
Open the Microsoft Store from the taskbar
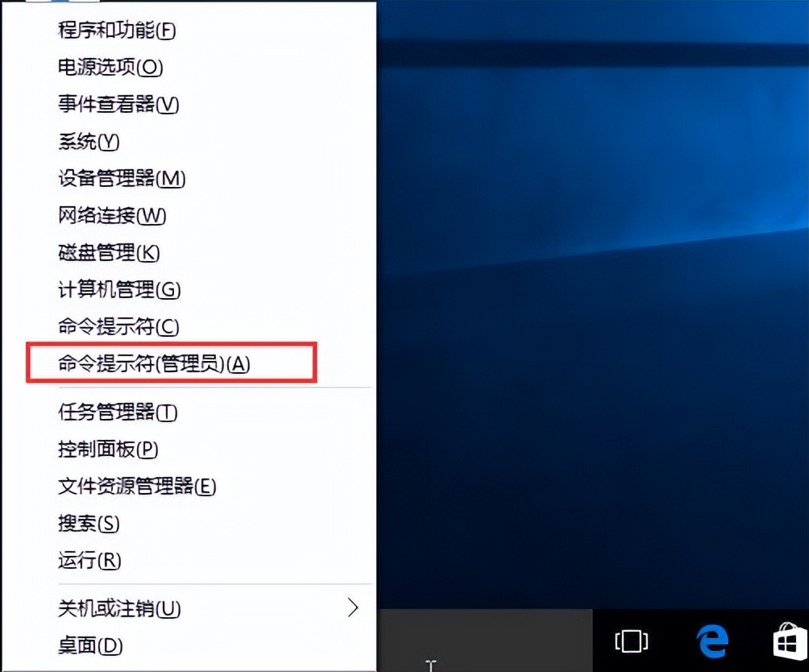[785, 641]
